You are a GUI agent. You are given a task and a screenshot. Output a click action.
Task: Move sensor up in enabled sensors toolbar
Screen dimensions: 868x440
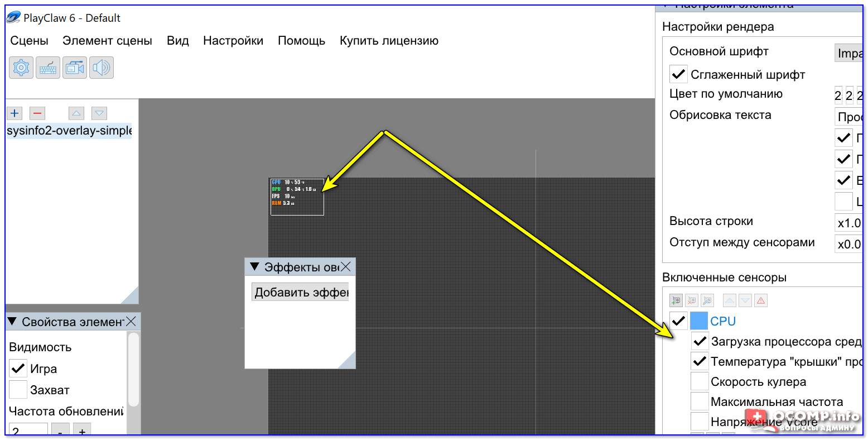pyautogui.click(x=730, y=300)
